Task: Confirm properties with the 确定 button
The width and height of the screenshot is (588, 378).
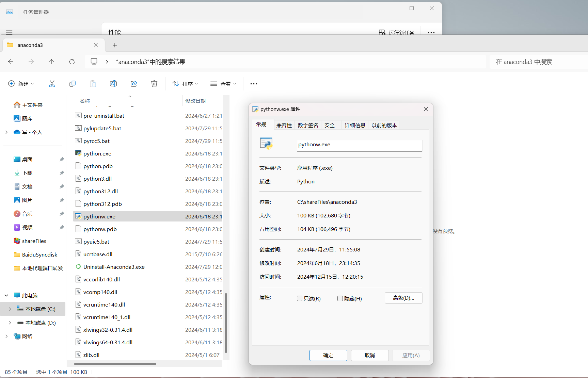Action: [x=328, y=355]
